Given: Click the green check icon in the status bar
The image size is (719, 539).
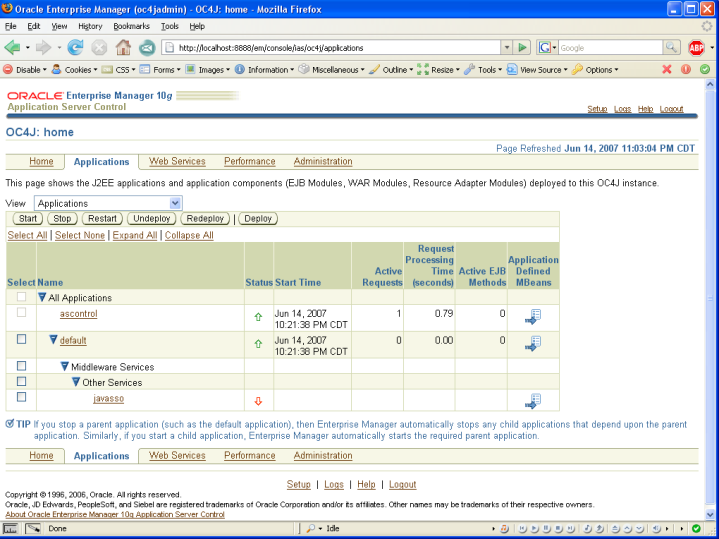Looking at the screenshot, I should [696, 528].
